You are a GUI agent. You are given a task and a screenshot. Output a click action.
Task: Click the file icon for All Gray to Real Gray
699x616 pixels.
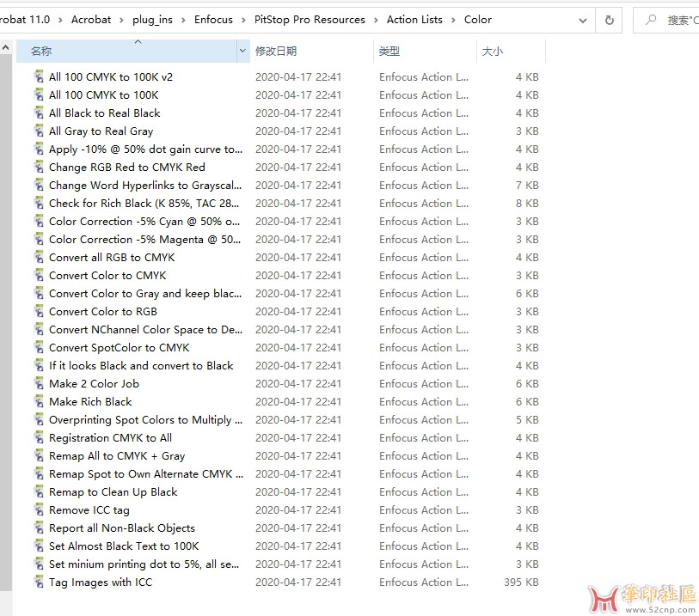pyautogui.click(x=40, y=131)
